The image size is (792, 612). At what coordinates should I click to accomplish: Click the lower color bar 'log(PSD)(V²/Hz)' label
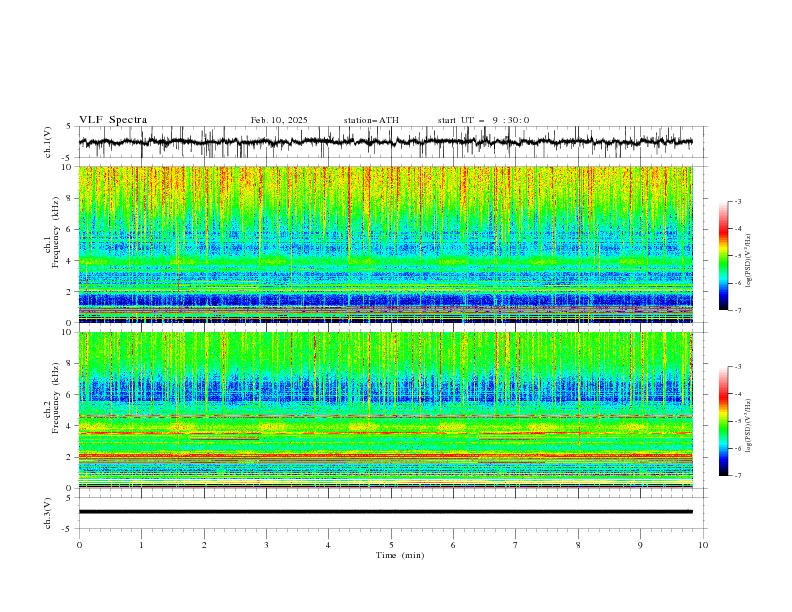click(748, 426)
